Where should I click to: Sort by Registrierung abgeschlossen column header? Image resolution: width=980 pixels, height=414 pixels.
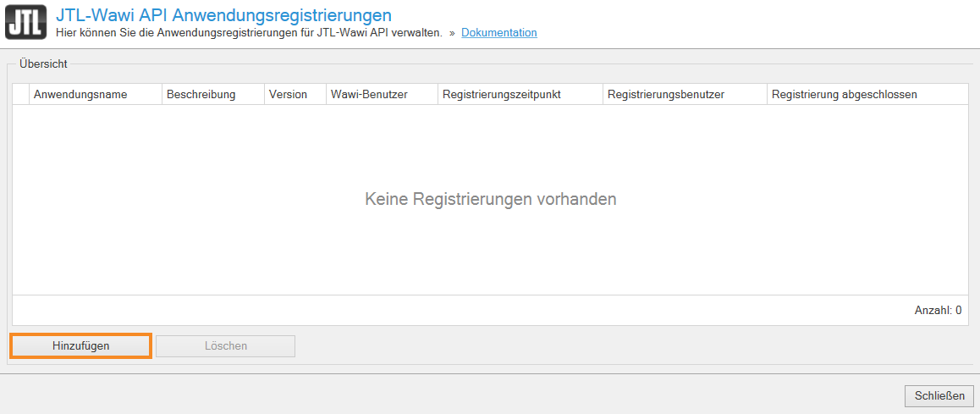pyautogui.click(x=867, y=95)
